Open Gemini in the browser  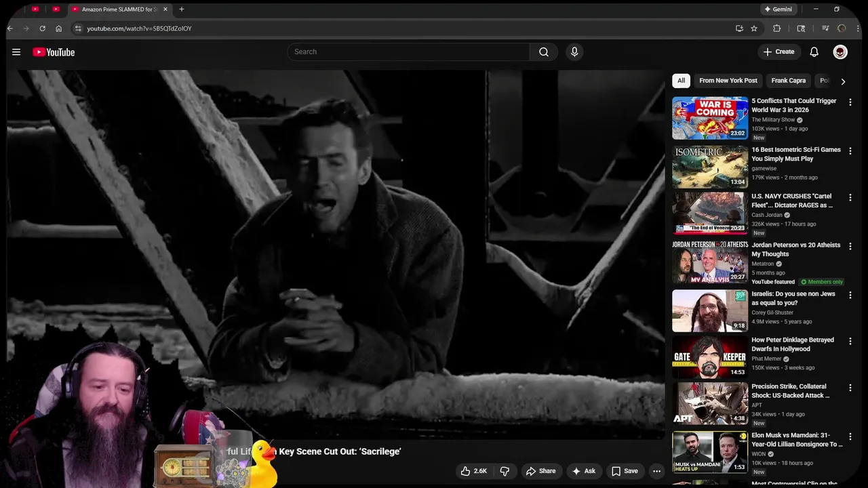pos(778,9)
